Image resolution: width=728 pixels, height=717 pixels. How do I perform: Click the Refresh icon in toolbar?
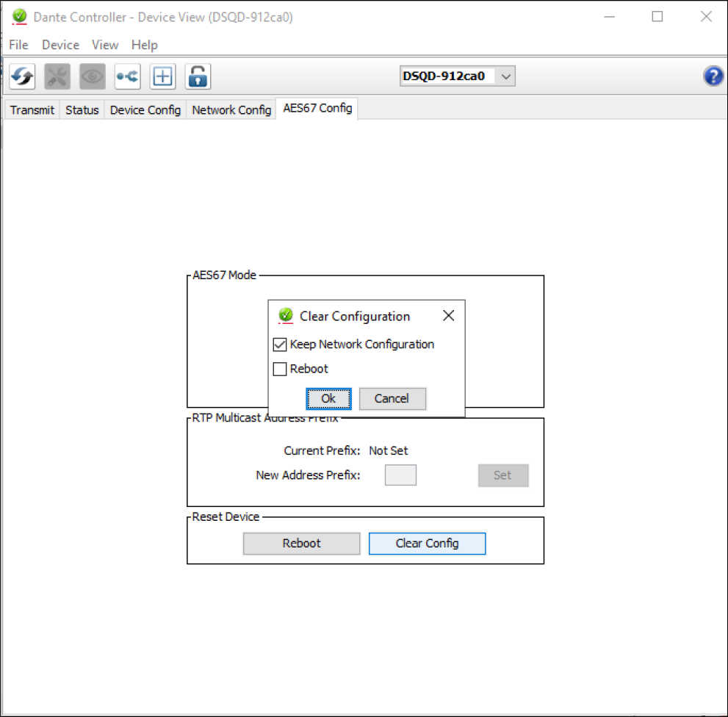pyautogui.click(x=22, y=76)
